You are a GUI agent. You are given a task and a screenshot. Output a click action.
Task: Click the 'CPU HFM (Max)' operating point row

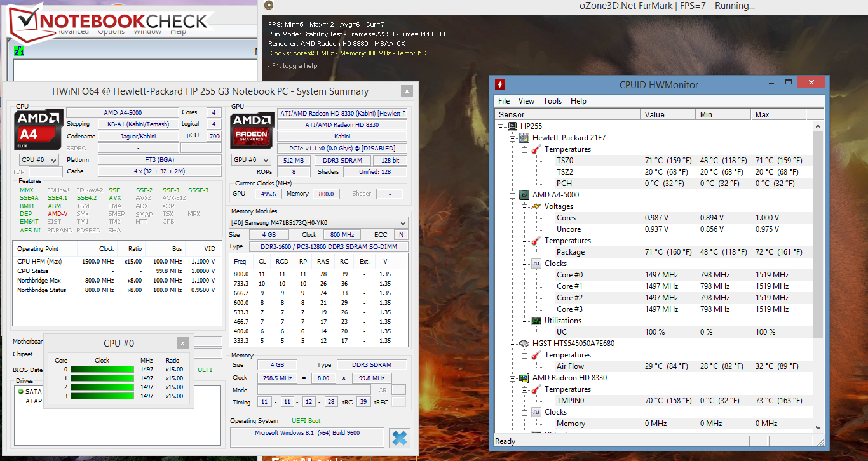coord(116,261)
